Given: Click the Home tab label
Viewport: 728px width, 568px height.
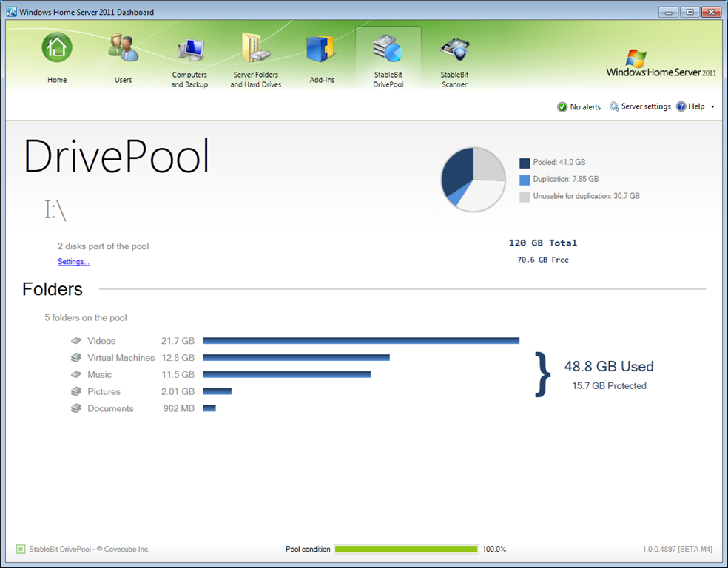Looking at the screenshot, I should coord(57,80).
